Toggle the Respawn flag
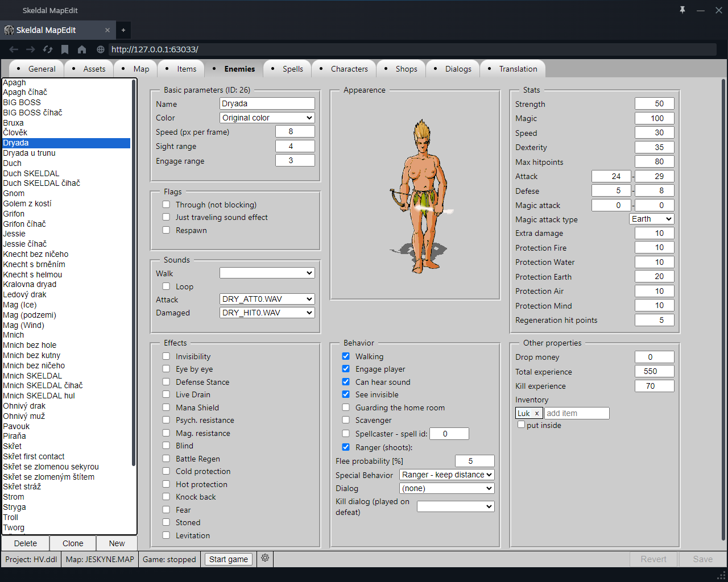 pos(166,230)
